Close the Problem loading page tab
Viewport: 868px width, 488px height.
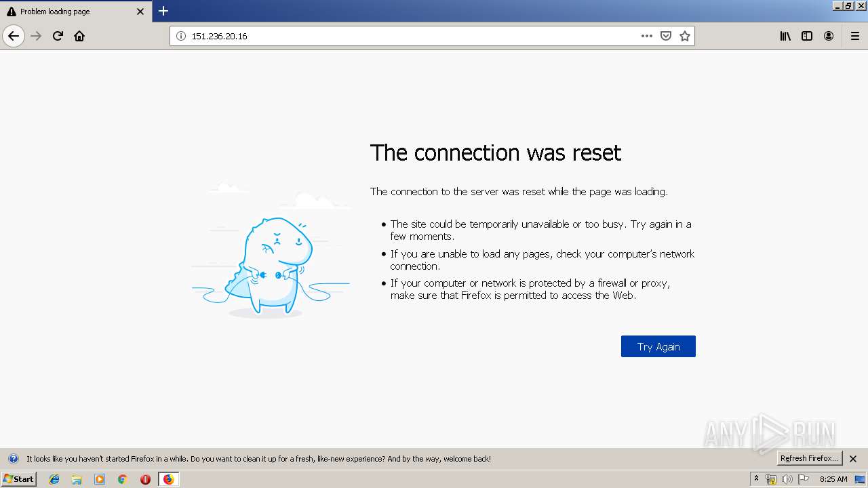140,12
